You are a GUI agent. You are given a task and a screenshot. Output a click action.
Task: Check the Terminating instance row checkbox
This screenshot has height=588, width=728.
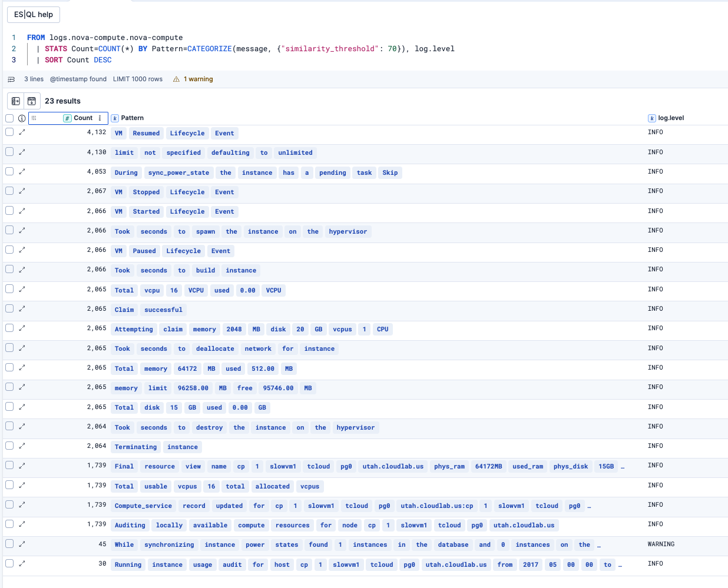click(x=9, y=446)
